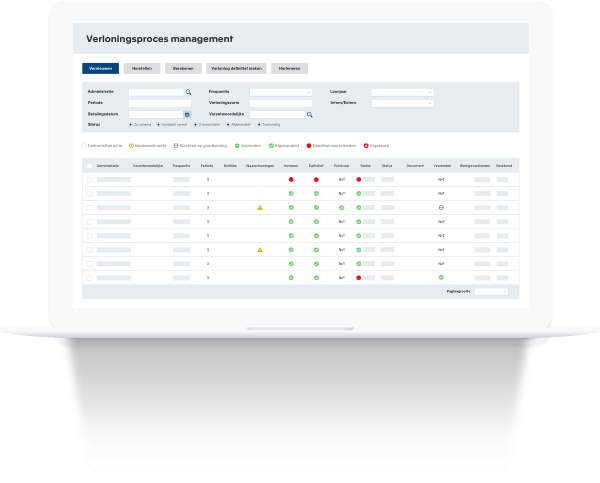Tick the select-all checkbox in table header
600x483 pixels.
(89, 165)
